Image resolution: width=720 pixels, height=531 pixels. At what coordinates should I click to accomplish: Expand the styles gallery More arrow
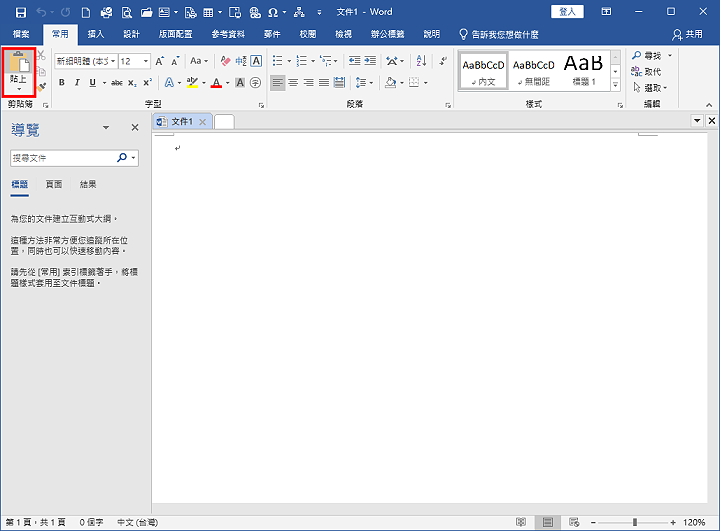click(x=615, y=85)
